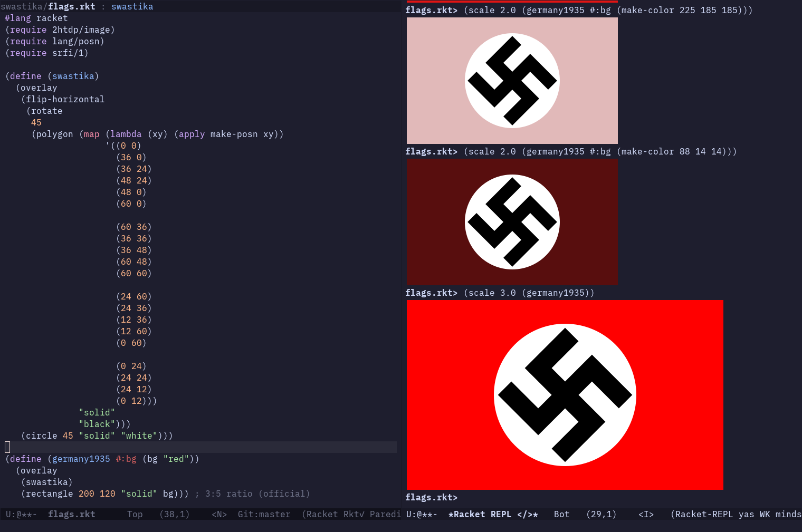Click the '(48 24)' coordinate pair
The height and width of the screenshot is (532, 802).
134,180
